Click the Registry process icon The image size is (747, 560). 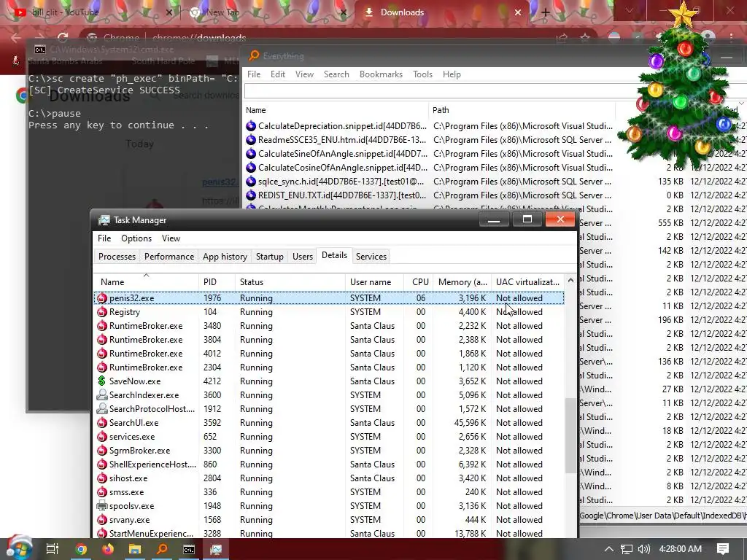click(102, 312)
